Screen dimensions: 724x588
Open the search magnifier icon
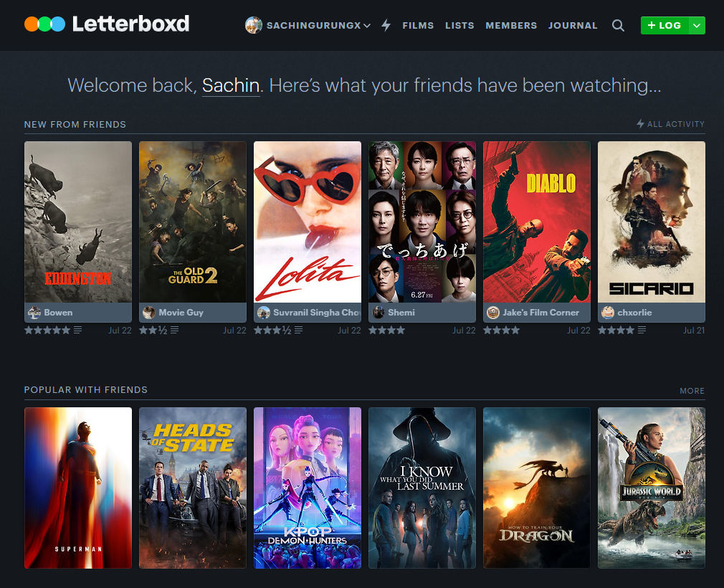[618, 25]
